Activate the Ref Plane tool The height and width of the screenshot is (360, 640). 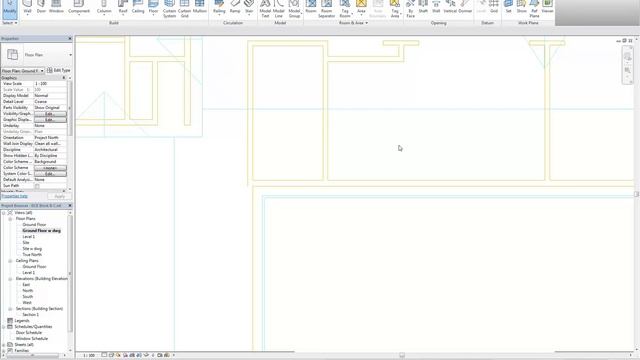pyautogui.click(x=534, y=9)
